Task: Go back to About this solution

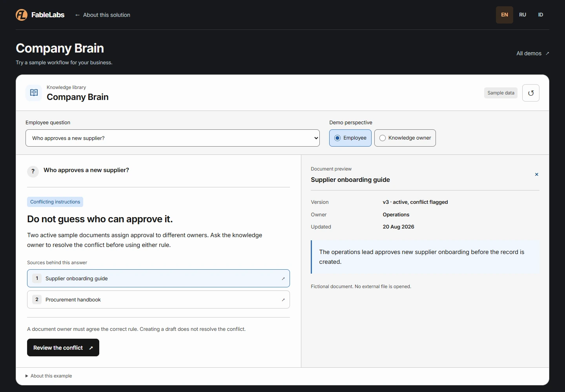Action: [x=102, y=15]
